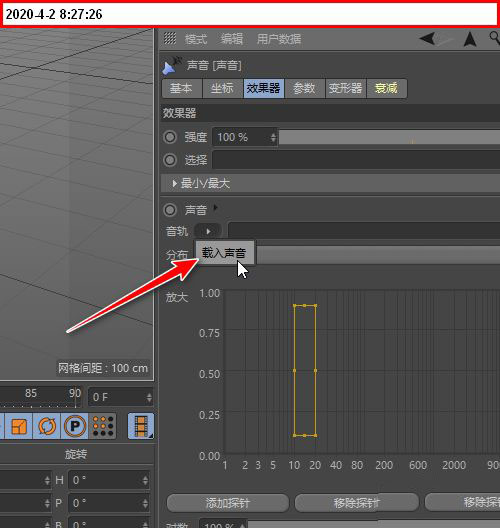Image resolution: width=500 pixels, height=528 pixels.
Task: Click the 85 mark on timeline ruler
Action: click(31, 393)
